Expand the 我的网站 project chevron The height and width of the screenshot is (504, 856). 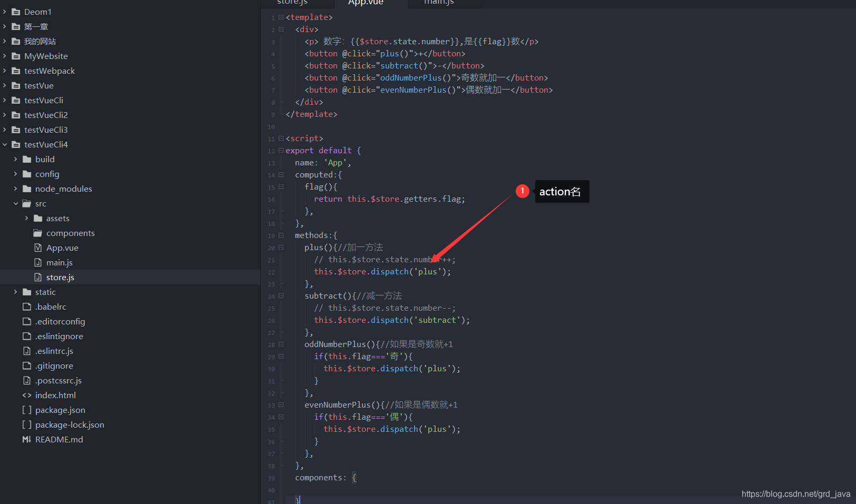pyautogui.click(x=5, y=41)
